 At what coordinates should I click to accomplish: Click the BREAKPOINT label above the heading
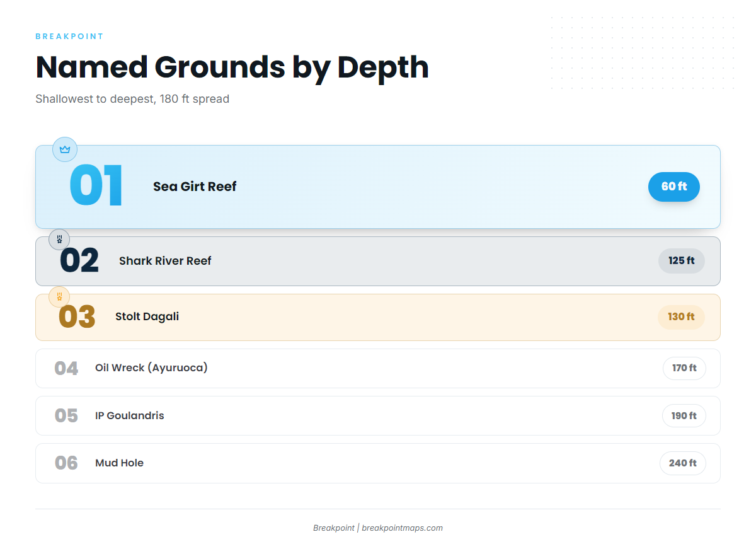69,37
